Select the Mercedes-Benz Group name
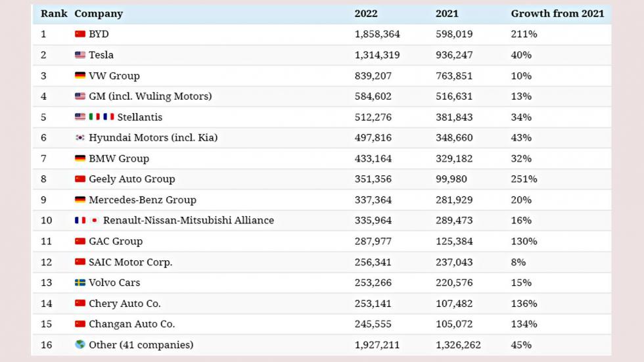Image resolution: width=644 pixels, height=362 pixels. (x=143, y=200)
